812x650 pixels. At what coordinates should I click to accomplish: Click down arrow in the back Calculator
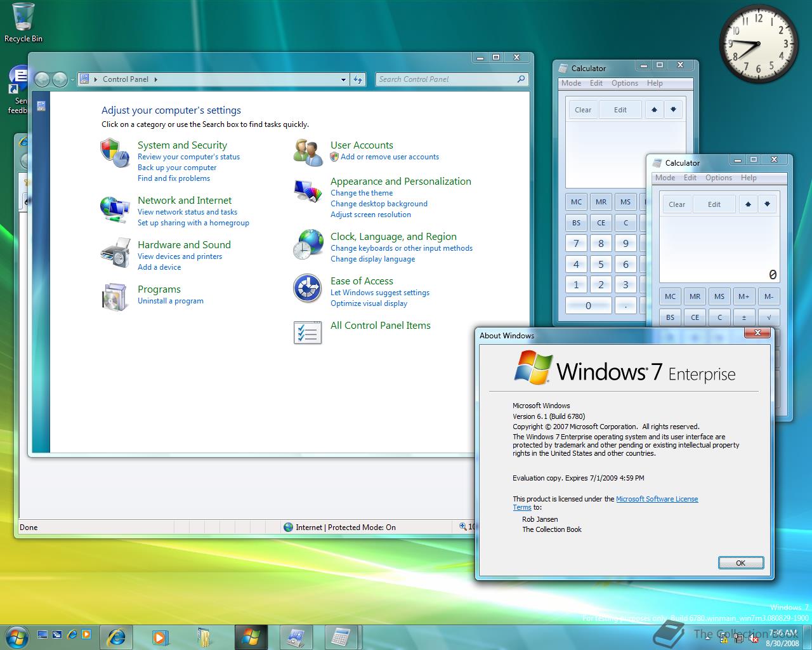(673, 110)
